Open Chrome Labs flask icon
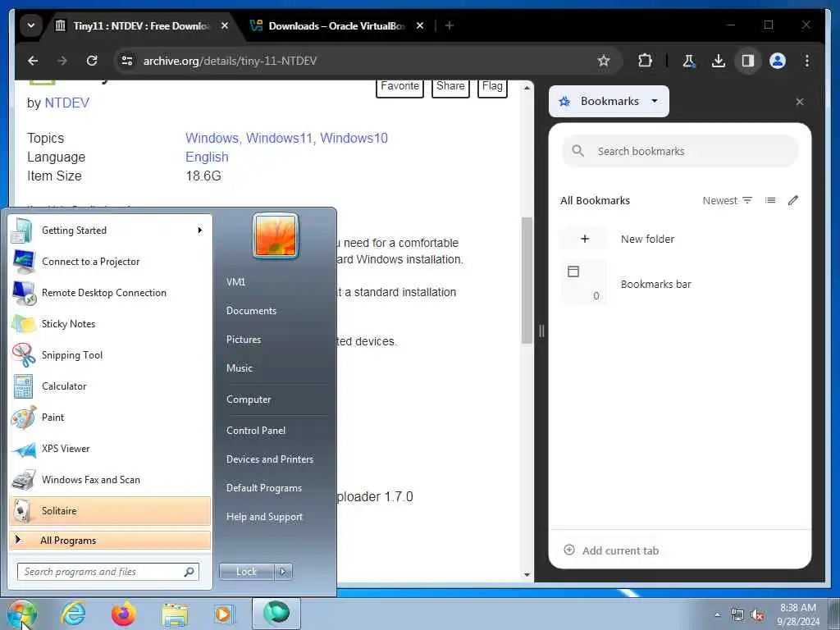 coord(688,61)
